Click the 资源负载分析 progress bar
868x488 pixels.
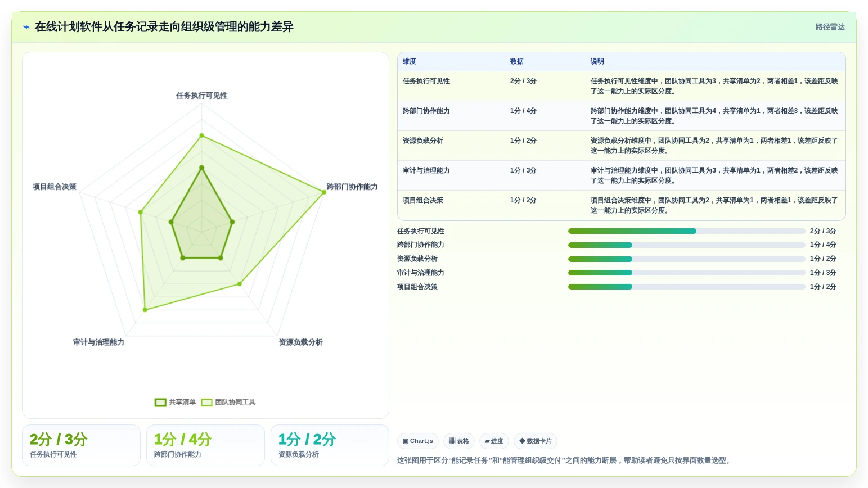coord(686,259)
